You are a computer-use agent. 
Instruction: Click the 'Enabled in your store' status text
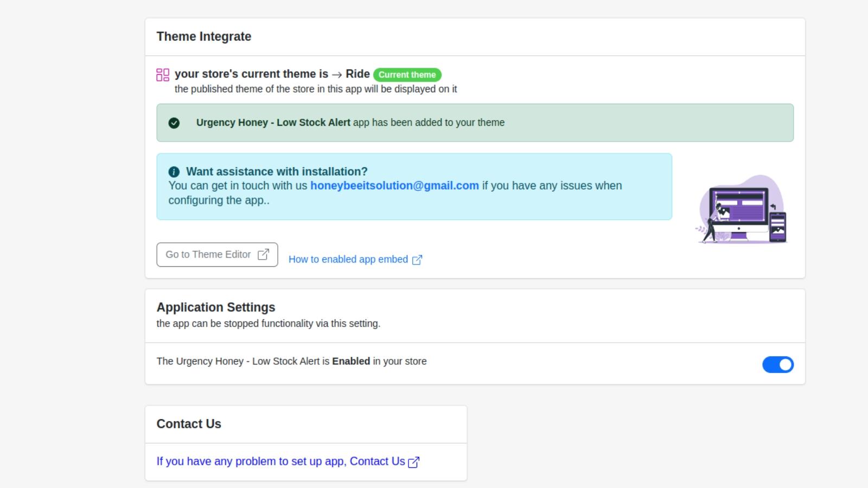tap(379, 361)
